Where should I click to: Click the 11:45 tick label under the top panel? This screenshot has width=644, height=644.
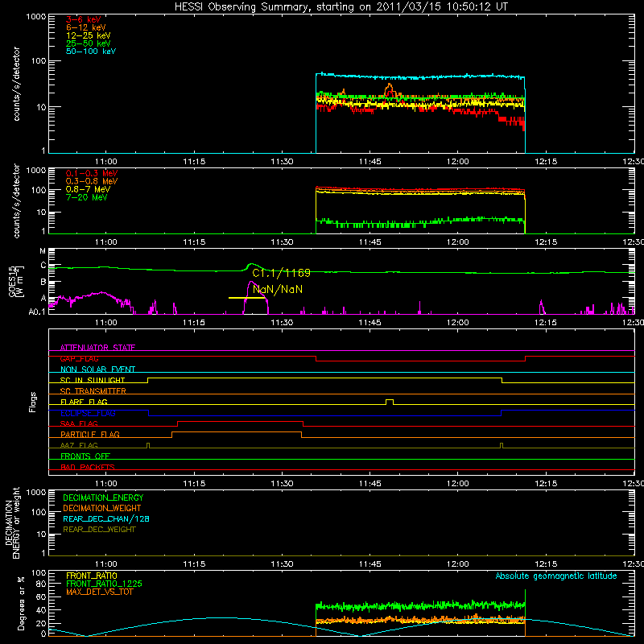tap(369, 162)
